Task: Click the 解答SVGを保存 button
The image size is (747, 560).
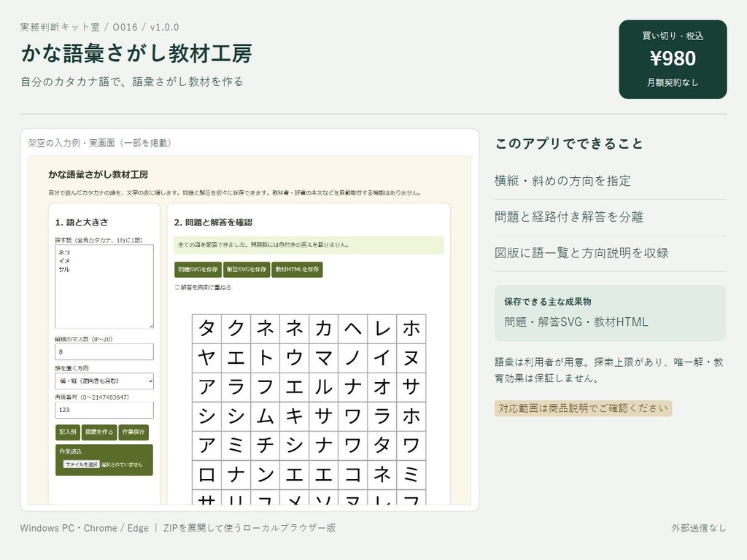Action: [247, 270]
